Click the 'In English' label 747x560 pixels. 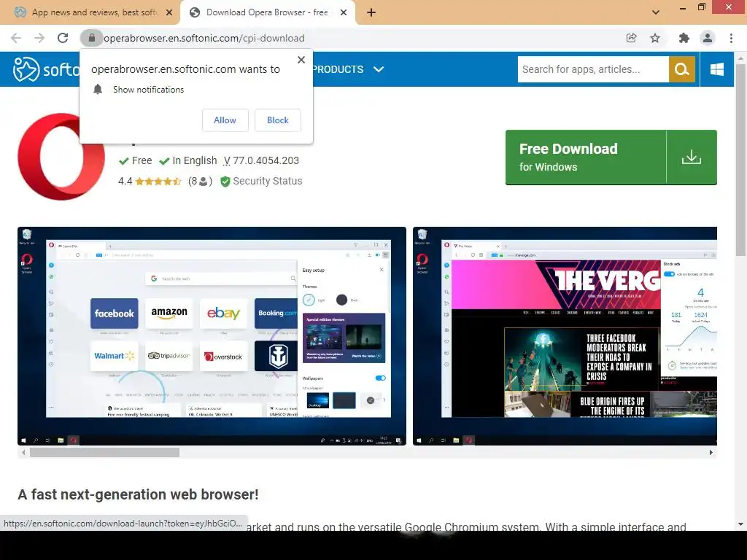[x=194, y=160]
